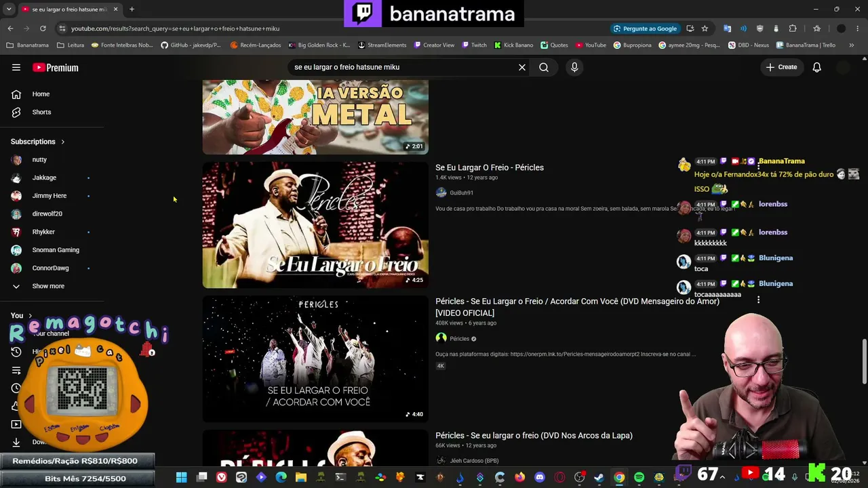Open title 'Se Eu Largar O Freio - Péricles'
868x488 pixels.
tap(490, 167)
